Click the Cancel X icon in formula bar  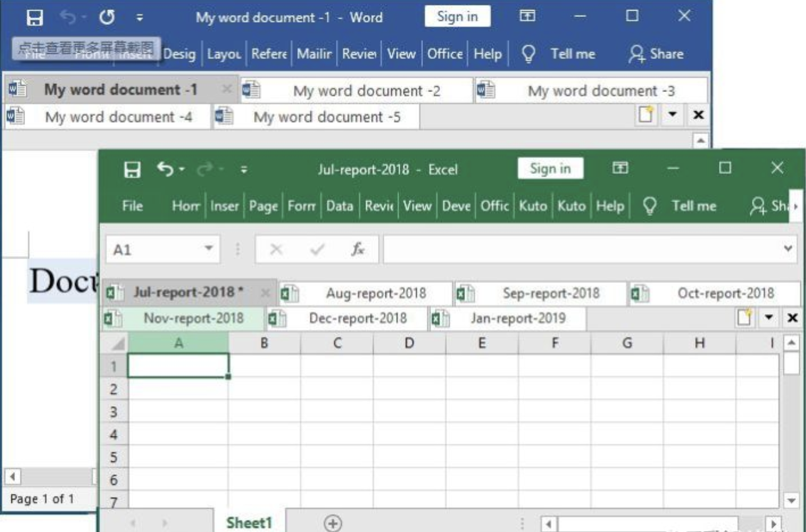tap(276, 250)
